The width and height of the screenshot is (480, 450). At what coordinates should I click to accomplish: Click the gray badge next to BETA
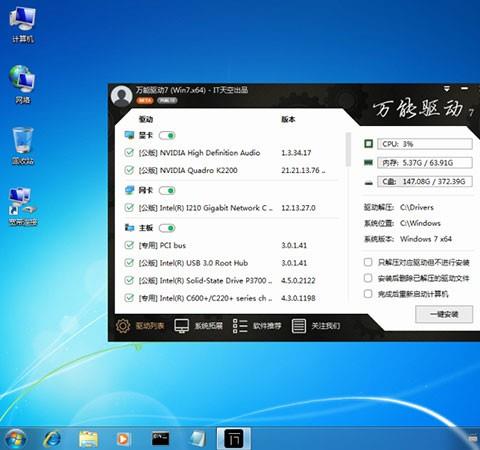pyautogui.click(x=167, y=100)
